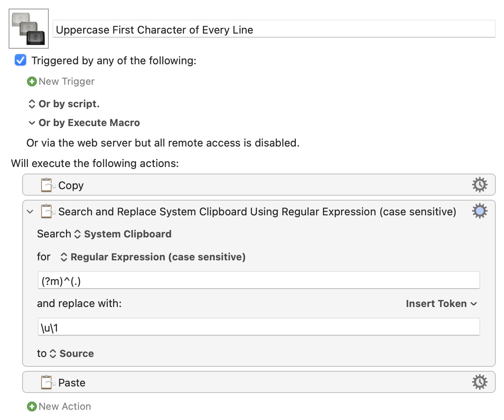Open the System Clipboard source popup
The height and width of the screenshot is (420, 504).
(123, 234)
